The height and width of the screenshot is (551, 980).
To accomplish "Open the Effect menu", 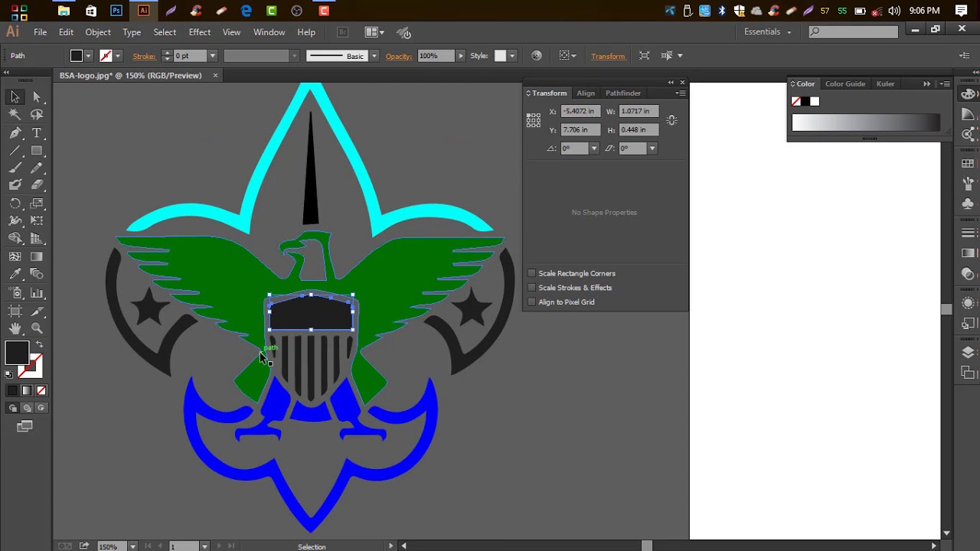I will click(x=199, y=32).
